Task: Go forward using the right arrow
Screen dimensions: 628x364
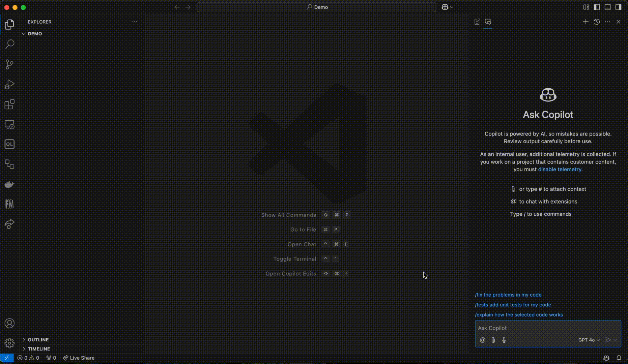Action: coord(188,7)
